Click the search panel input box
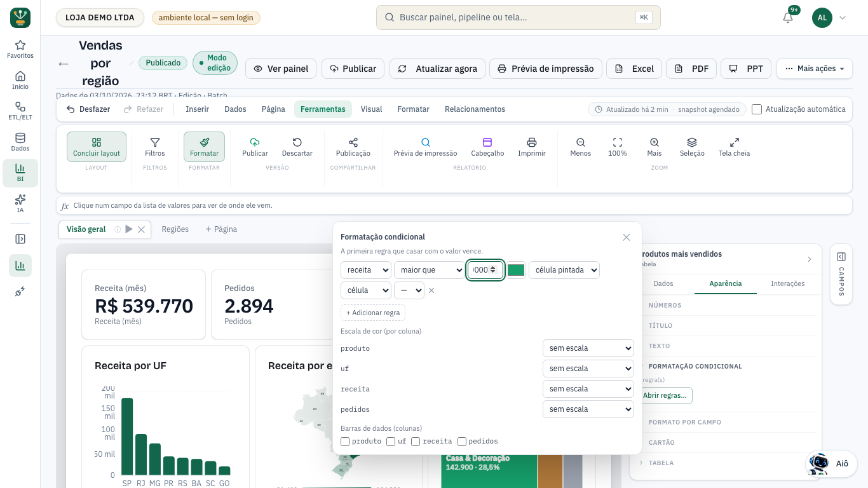Viewport: 868px width, 488px height. (519, 18)
